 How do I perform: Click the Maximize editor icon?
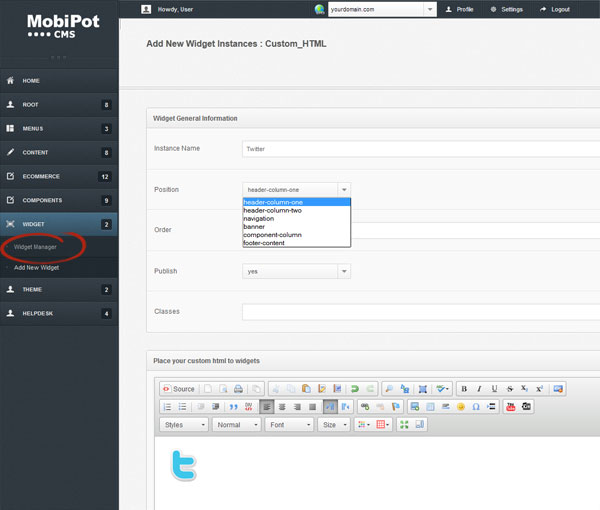tap(404, 424)
